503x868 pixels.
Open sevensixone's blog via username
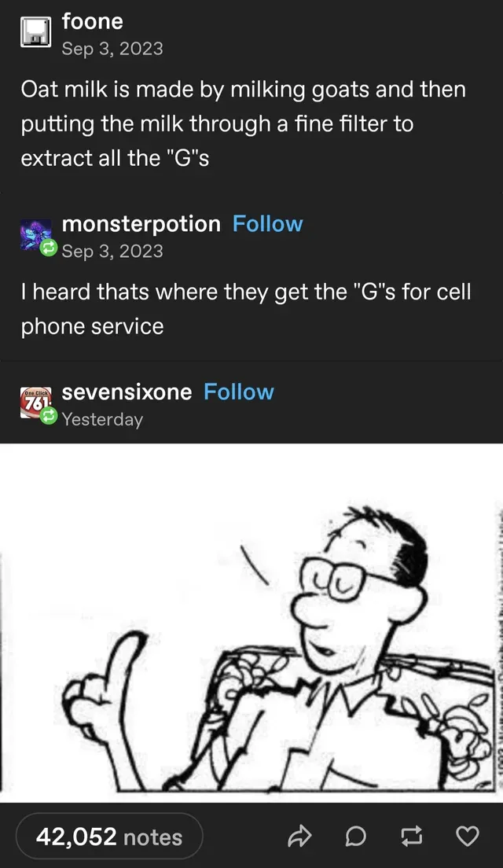pyautogui.click(x=127, y=392)
